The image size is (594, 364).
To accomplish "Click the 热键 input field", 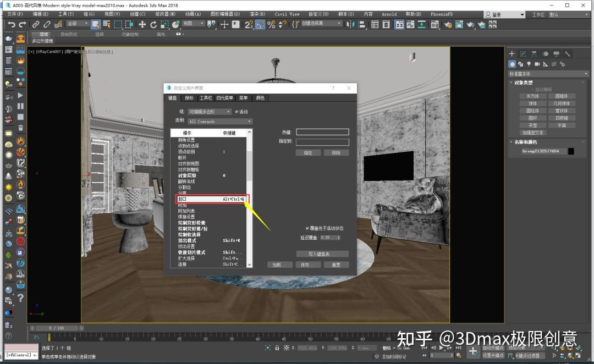I will (x=322, y=131).
